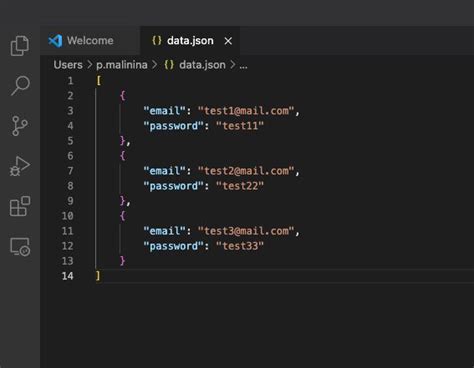Image resolution: width=474 pixels, height=368 pixels.
Task: Click line number 12 in the gutter
Action: [x=67, y=246]
